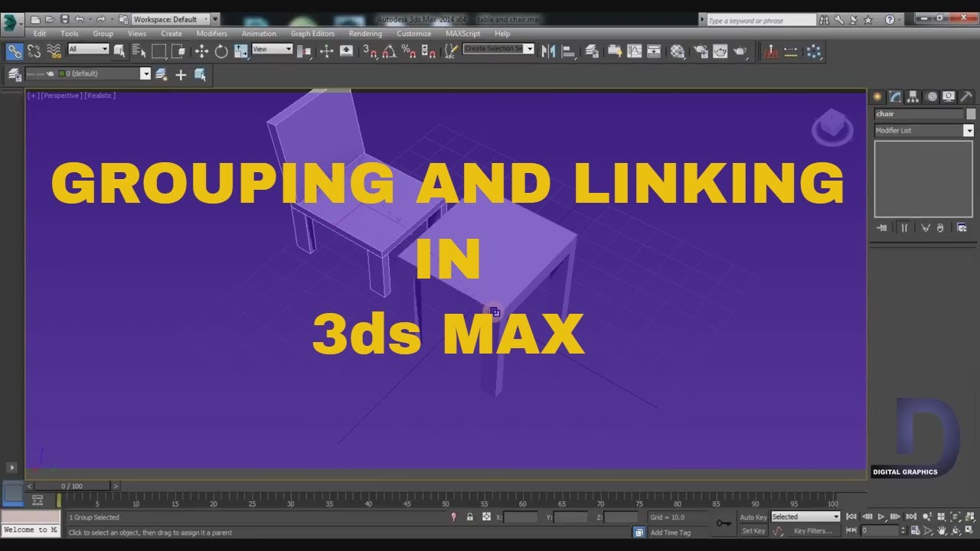Click the Use Pivot Point Center icon
Viewport: 980px width, 551px height.
[x=305, y=51]
